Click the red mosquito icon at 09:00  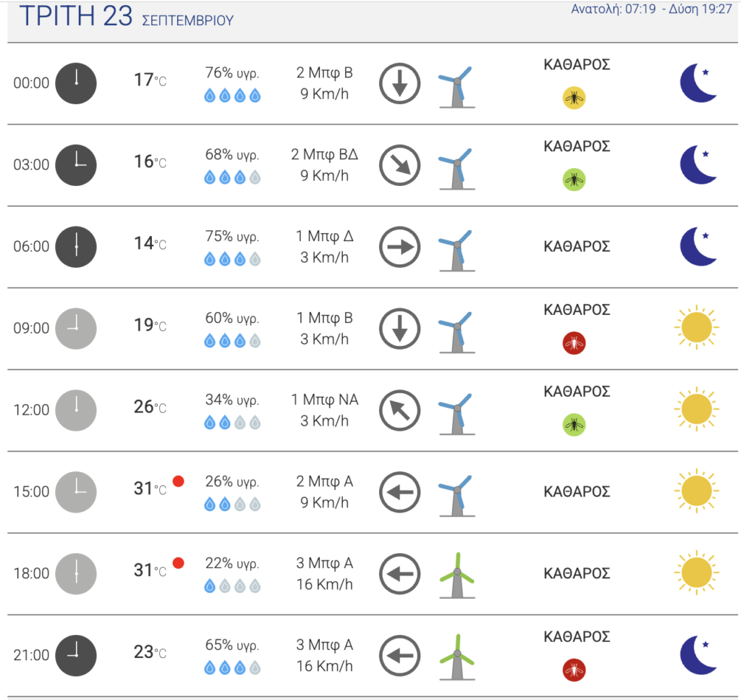(x=574, y=343)
